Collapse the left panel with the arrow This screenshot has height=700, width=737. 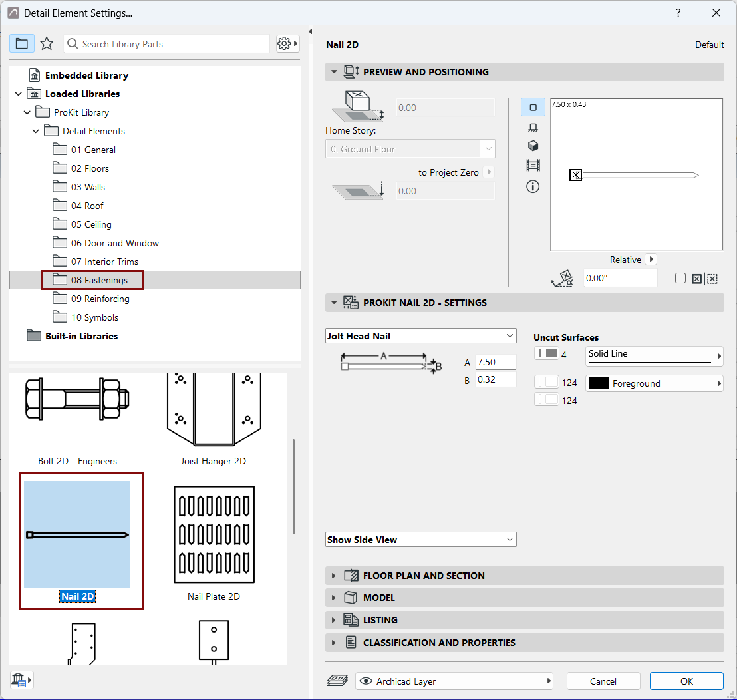point(310,31)
